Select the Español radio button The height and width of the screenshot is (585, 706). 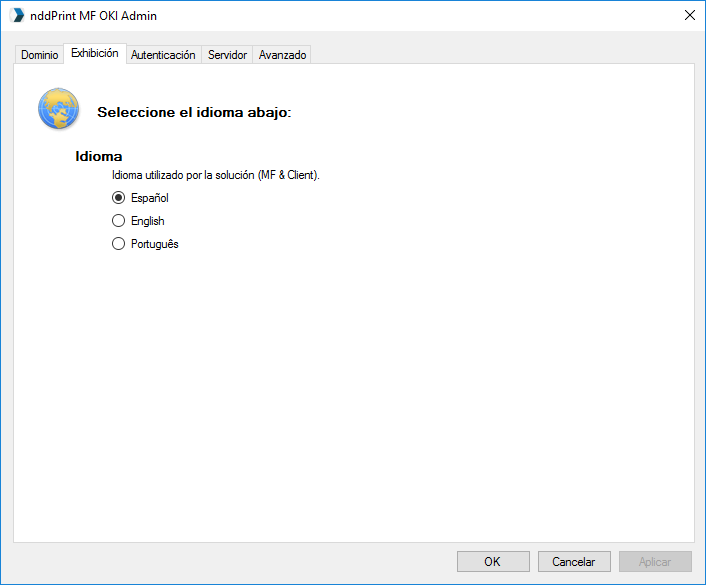click(x=118, y=198)
